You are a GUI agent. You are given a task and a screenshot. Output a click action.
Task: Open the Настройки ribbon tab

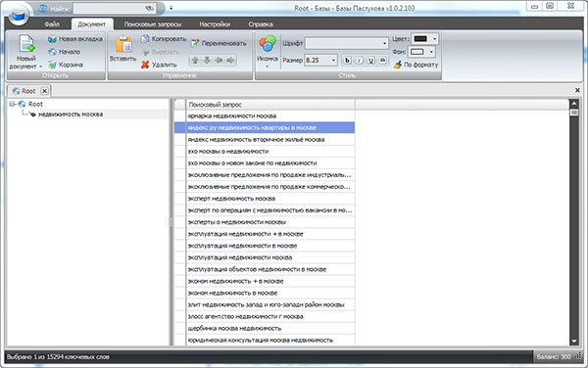point(215,24)
